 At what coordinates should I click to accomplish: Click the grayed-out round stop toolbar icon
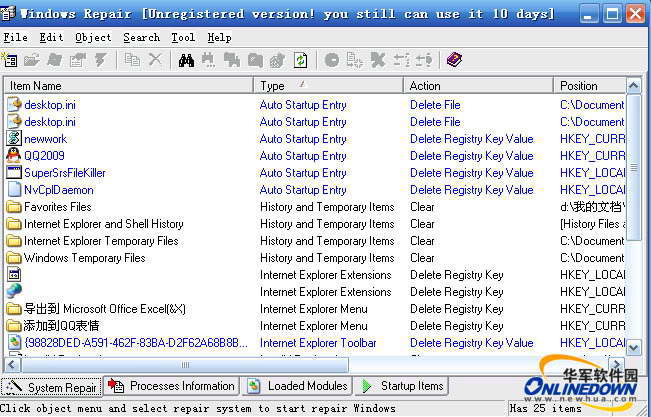pyautogui.click(x=332, y=61)
